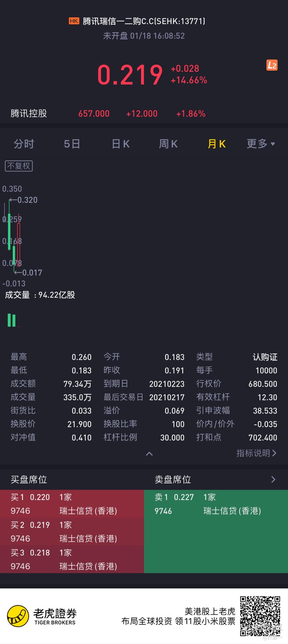Select the 月K chart tab
The width and height of the screenshot is (288, 644).
pyautogui.click(x=217, y=144)
